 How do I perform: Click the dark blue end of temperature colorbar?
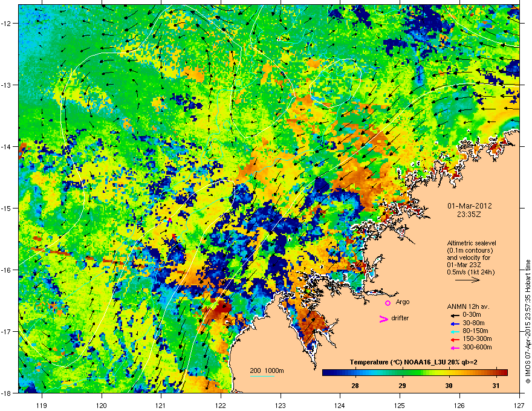pyautogui.click(x=325, y=373)
